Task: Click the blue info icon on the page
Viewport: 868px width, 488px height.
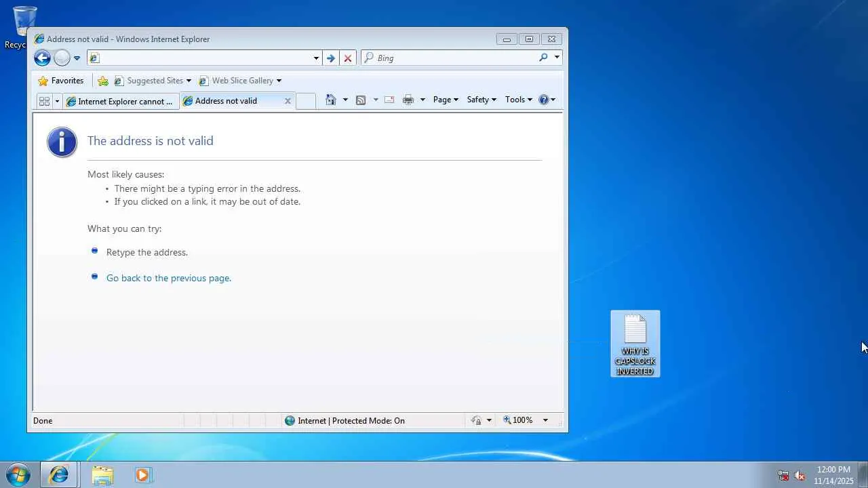Action: click(x=62, y=142)
